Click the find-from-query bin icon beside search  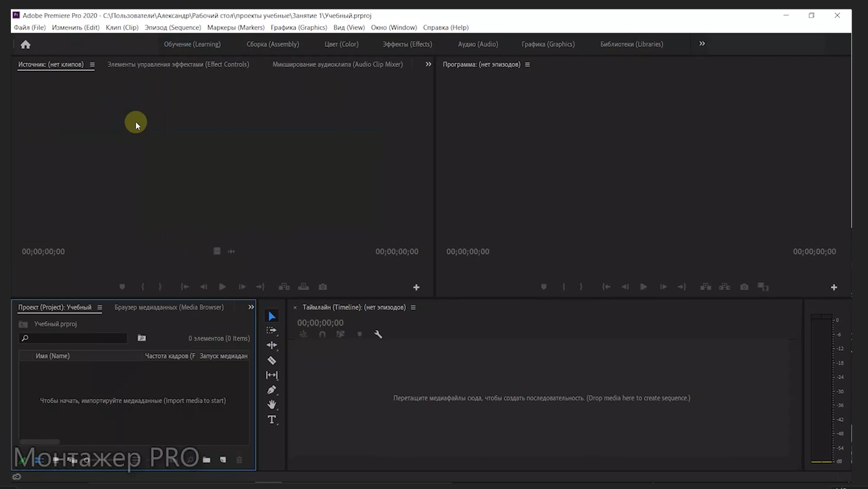pyautogui.click(x=142, y=338)
